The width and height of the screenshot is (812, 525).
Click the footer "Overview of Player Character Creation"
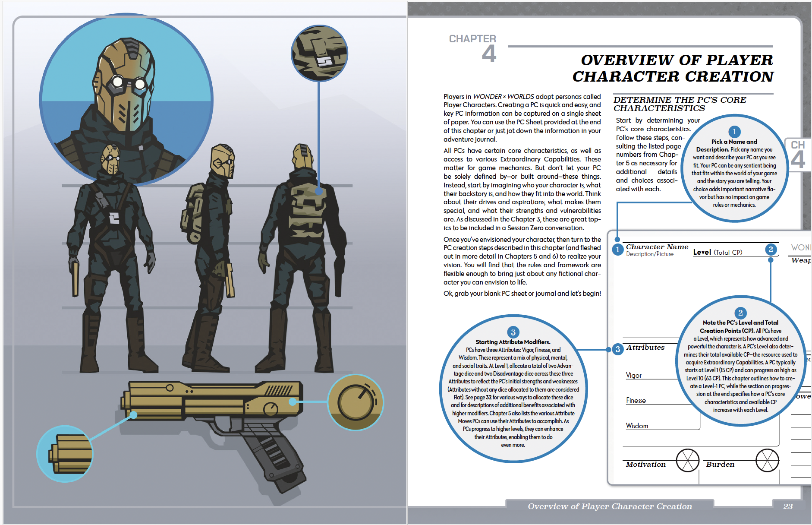pos(610,506)
